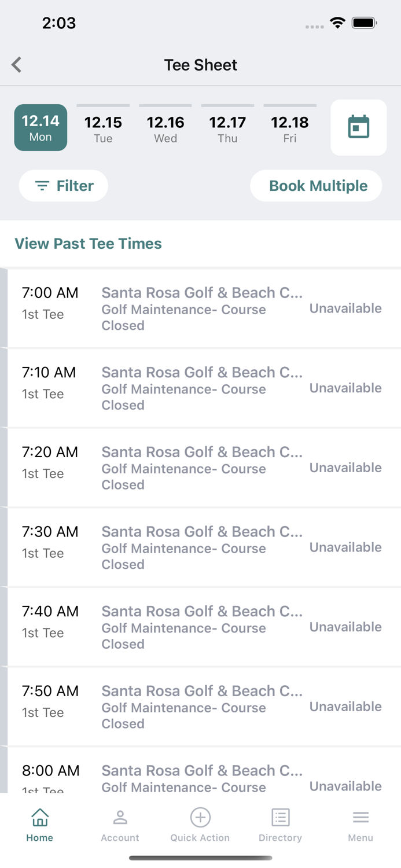Select the 12.18 Fri date
The height and width of the screenshot is (868, 401).
point(290,127)
